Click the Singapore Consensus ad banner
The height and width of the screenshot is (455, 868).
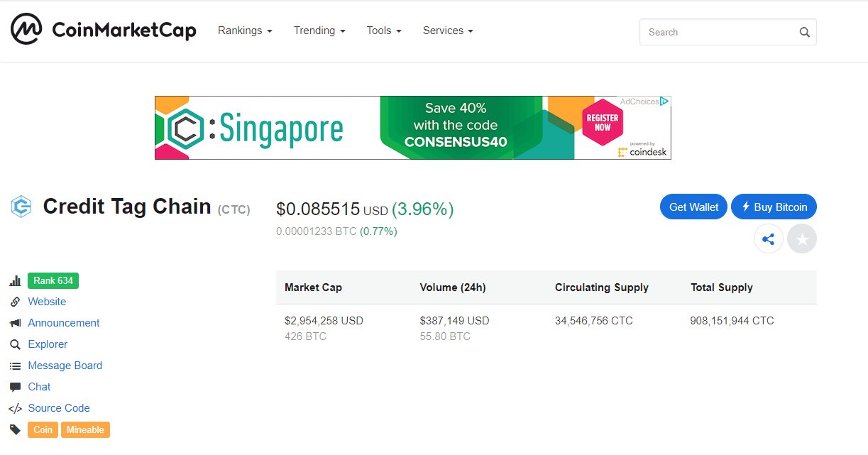click(x=412, y=128)
